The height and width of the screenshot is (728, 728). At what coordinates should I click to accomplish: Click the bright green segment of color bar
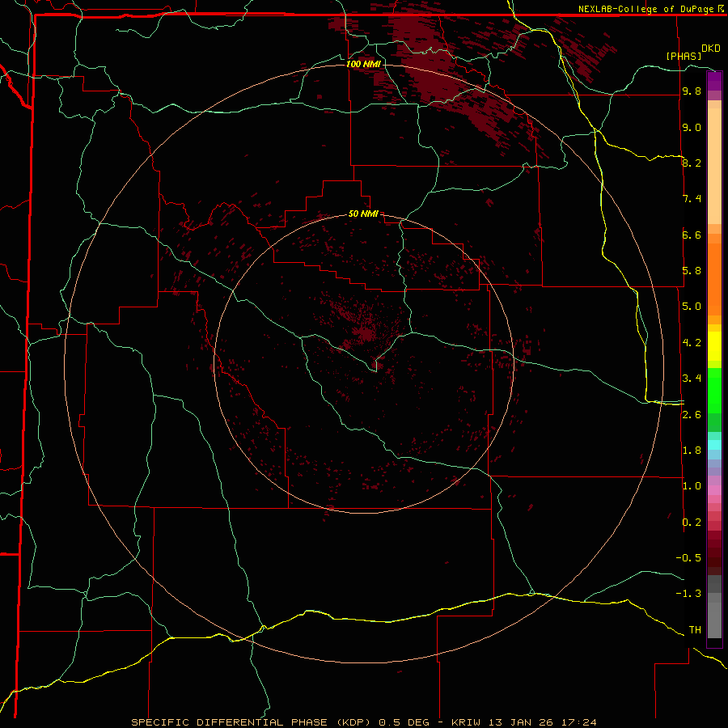[x=714, y=390]
